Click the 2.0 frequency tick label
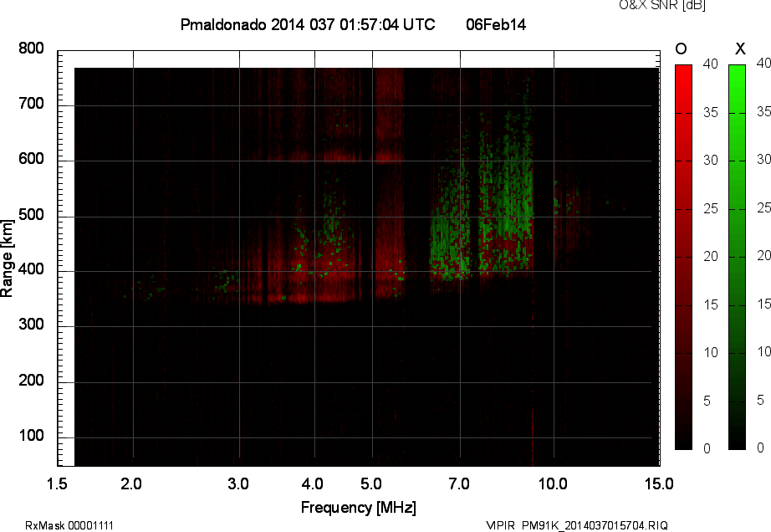771x532 pixels. coord(131,483)
